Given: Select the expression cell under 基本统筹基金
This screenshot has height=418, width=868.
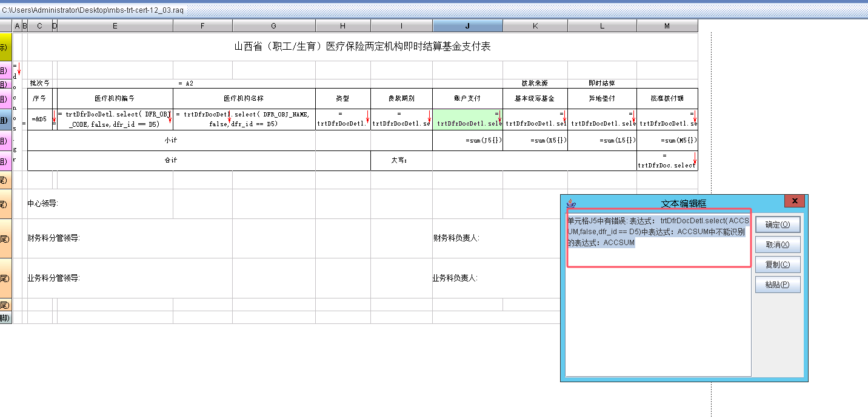Looking at the screenshot, I should point(535,119).
